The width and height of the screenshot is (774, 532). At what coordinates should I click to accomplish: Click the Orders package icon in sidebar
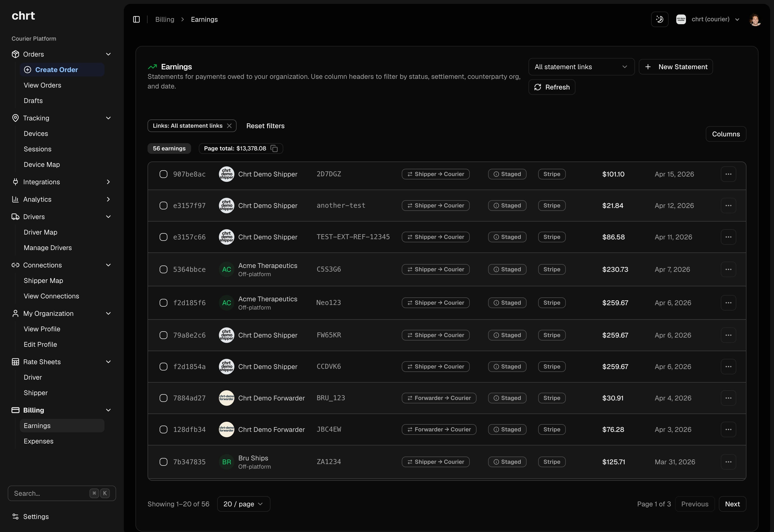pyautogui.click(x=15, y=54)
